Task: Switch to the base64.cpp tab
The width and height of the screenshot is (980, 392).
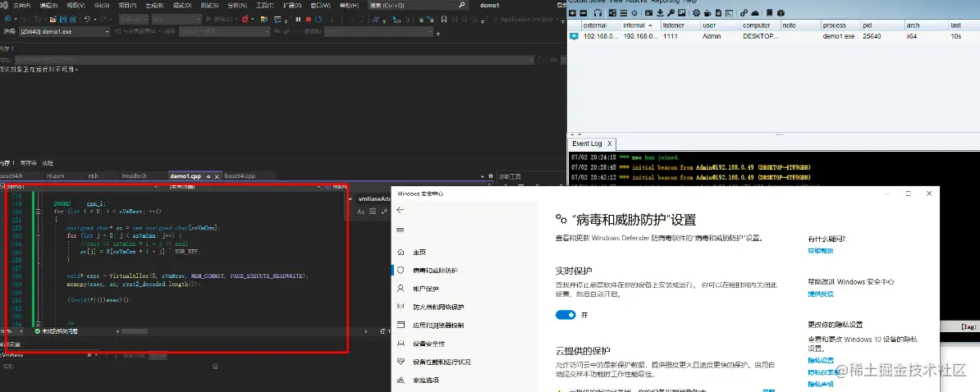Action: [x=240, y=176]
